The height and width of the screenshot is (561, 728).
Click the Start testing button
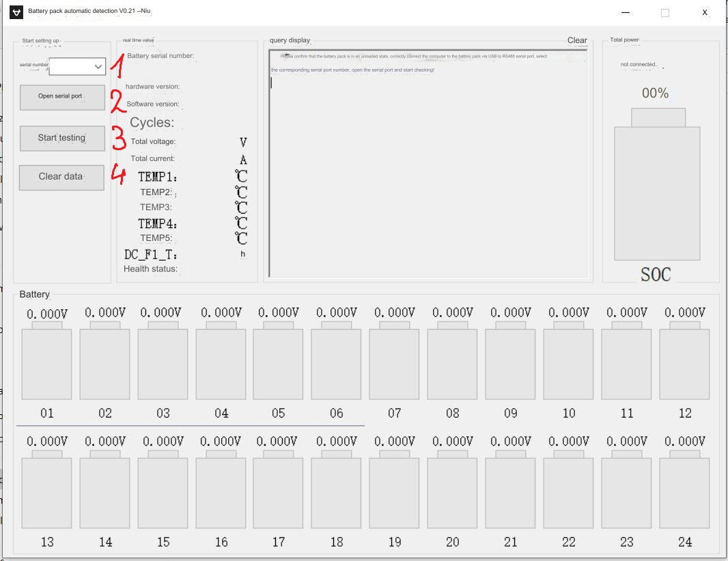pos(61,138)
